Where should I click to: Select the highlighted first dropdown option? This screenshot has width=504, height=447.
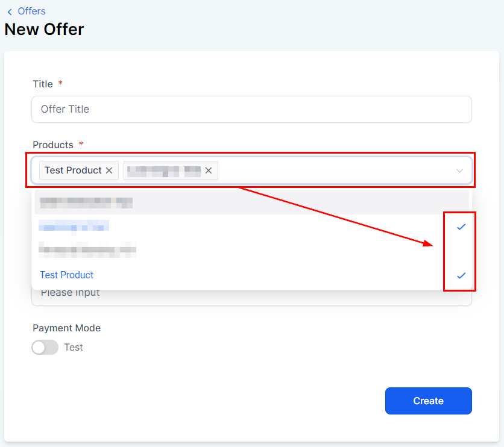[x=84, y=202]
